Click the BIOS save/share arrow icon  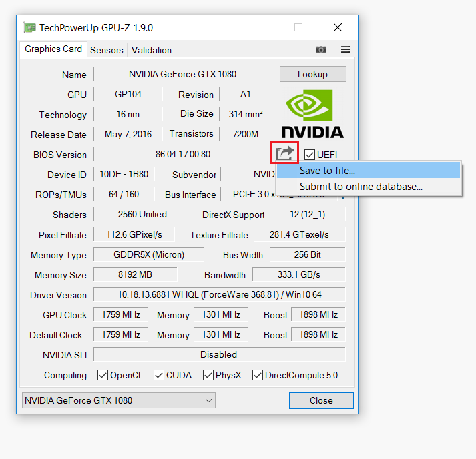(x=284, y=153)
